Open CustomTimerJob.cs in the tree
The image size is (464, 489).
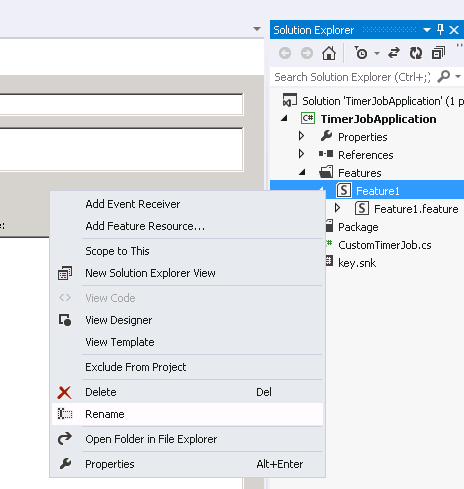(x=385, y=245)
